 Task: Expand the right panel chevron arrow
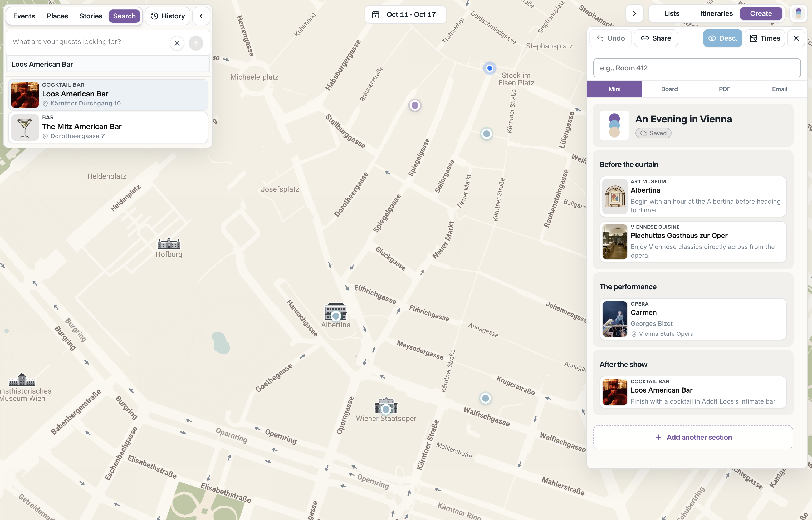click(634, 13)
